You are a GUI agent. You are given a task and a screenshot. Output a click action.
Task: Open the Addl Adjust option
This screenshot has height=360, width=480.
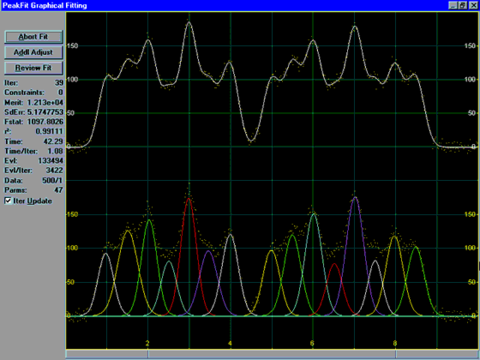click(33, 52)
